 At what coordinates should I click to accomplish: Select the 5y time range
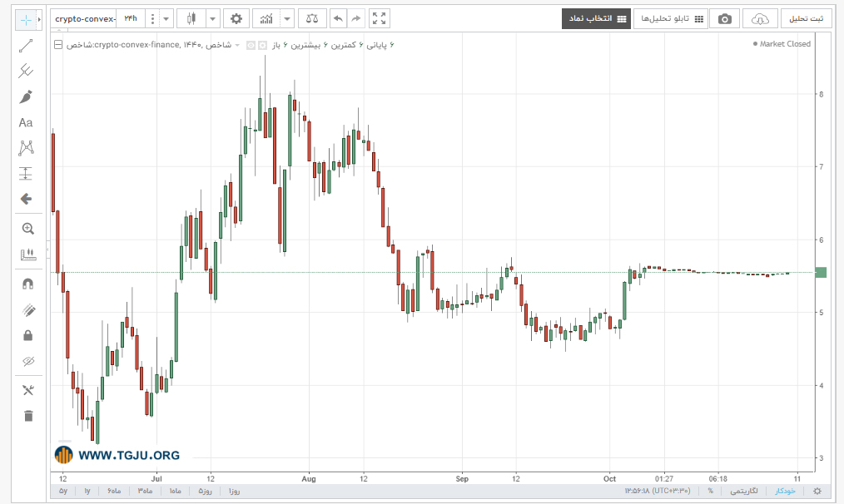[x=63, y=491]
